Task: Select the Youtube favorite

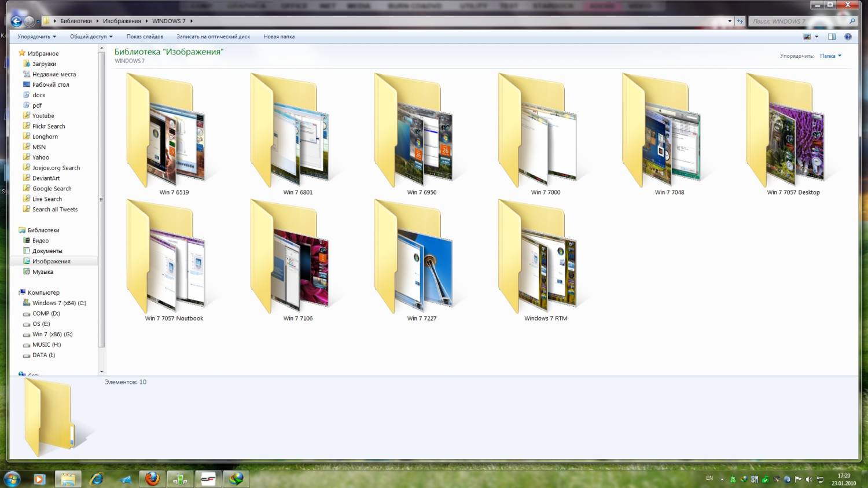Action: click(43, 116)
